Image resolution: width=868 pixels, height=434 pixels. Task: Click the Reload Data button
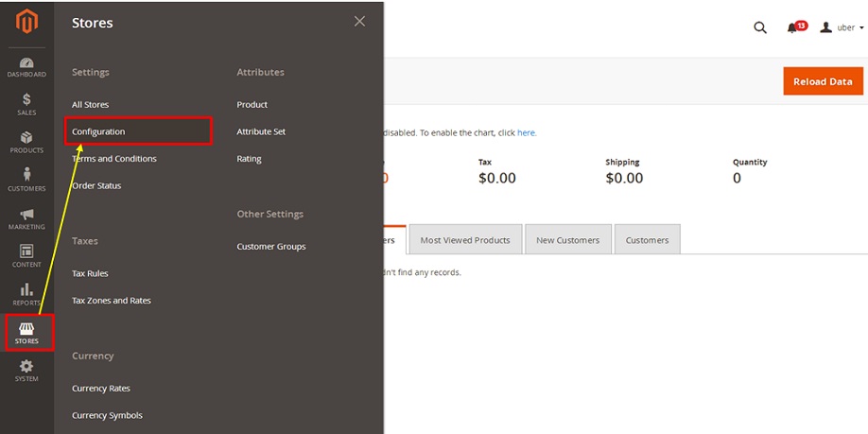click(x=823, y=81)
